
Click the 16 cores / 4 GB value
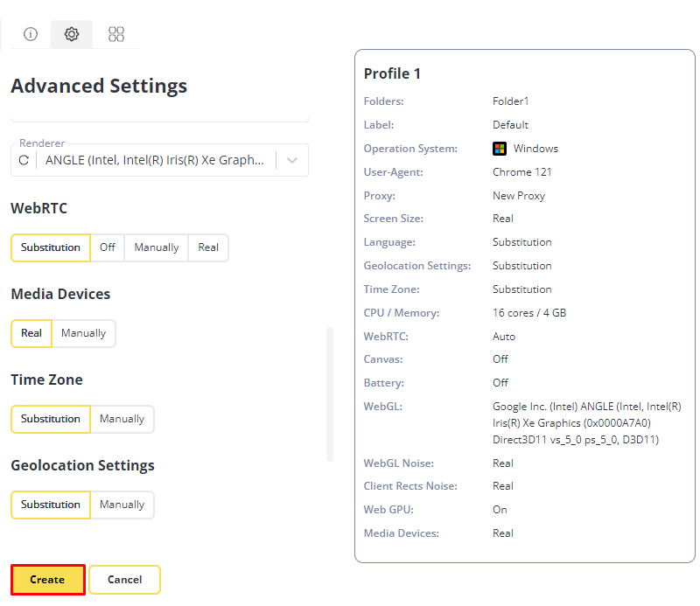click(x=529, y=313)
